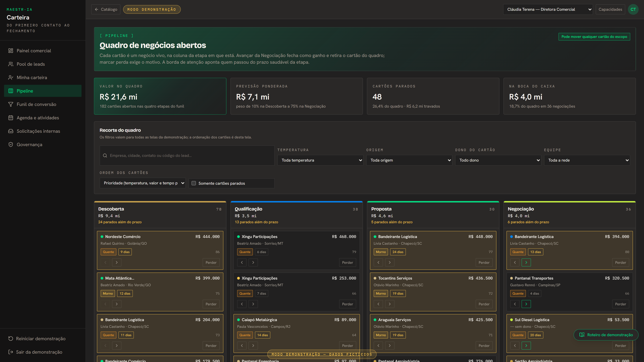The height and width of the screenshot is (362, 644).
Task: Click the Cartões parados summary card
Action: (433, 96)
